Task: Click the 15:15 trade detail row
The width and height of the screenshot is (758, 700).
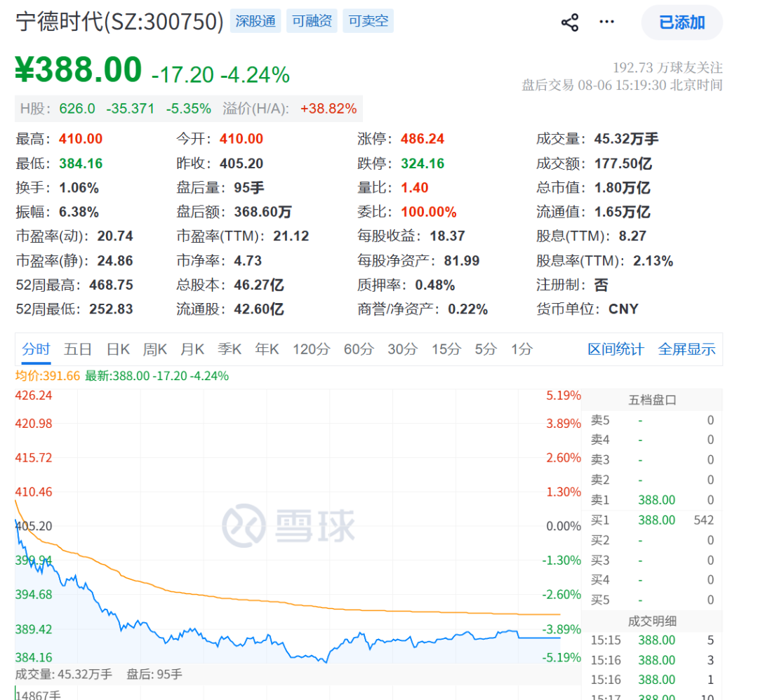Action: [651, 640]
